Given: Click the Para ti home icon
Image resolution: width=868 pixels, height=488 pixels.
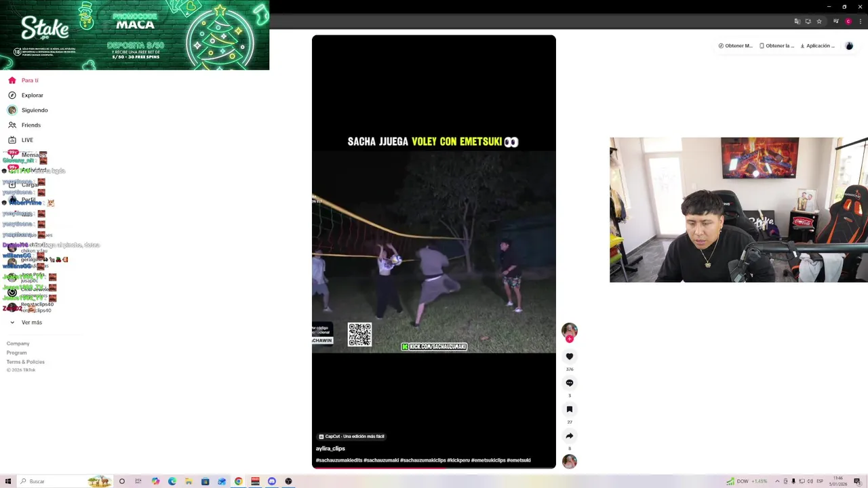Looking at the screenshot, I should [12, 80].
